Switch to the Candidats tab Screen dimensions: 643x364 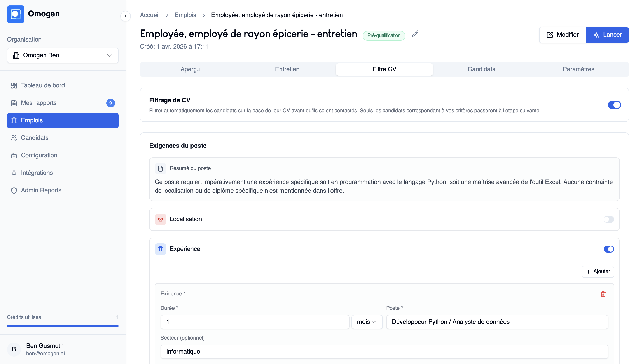tap(481, 69)
